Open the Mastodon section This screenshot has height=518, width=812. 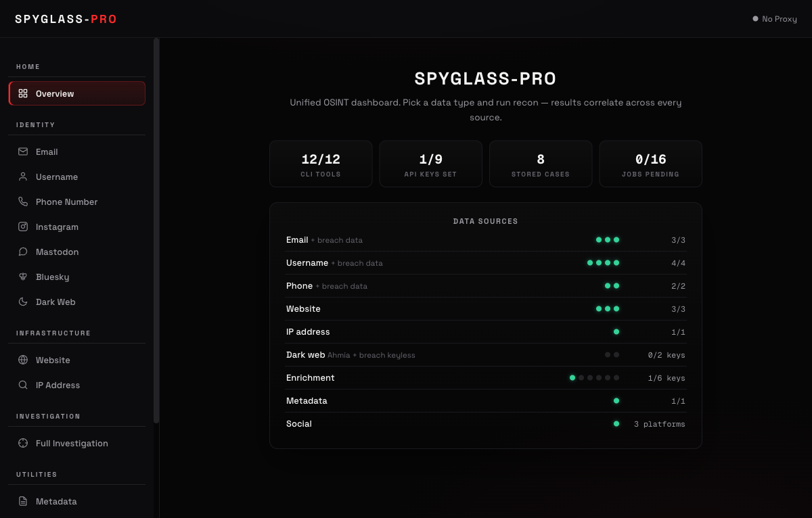pos(77,252)
